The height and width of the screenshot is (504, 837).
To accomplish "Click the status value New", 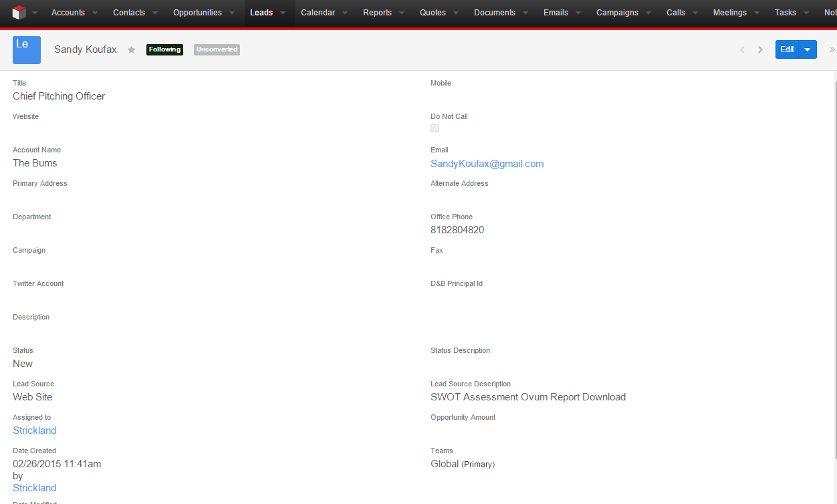I will tap(23, 364).
